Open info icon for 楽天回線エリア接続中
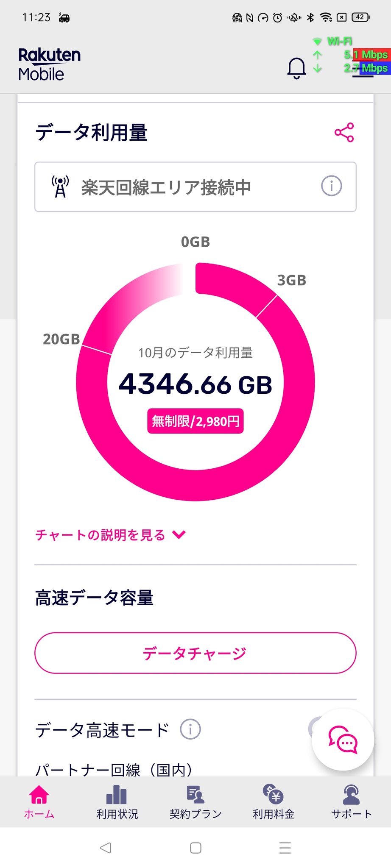This screenshot has width=391, height=868. (x=331, y=186)
